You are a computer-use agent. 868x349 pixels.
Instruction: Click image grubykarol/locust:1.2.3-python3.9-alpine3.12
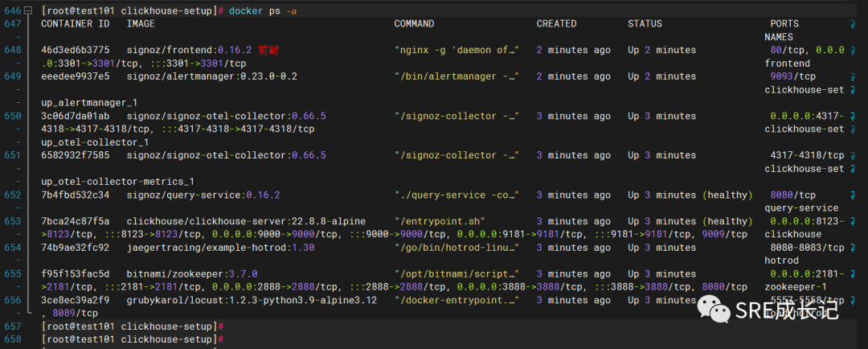[252, 301]
